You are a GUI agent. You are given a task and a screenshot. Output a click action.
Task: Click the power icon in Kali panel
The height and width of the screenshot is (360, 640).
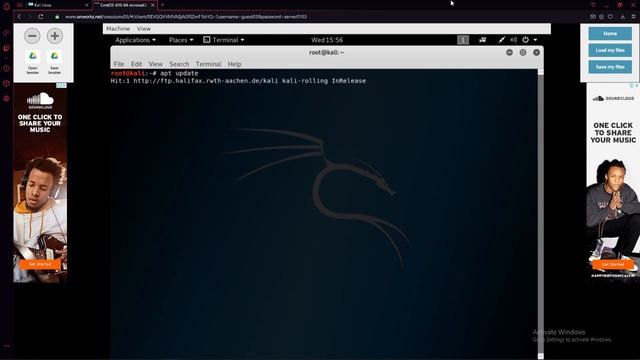525,40
